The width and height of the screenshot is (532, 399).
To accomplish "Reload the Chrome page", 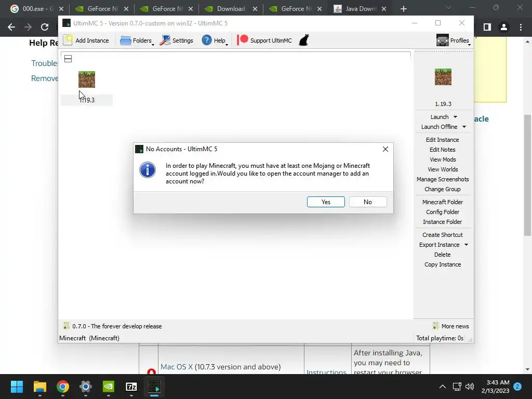I will point(45,27).
